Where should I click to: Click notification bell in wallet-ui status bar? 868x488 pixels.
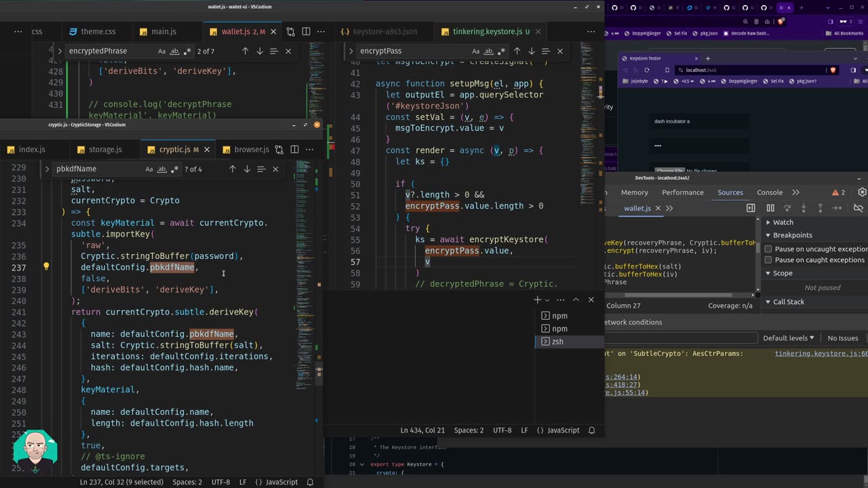point(591,430)
